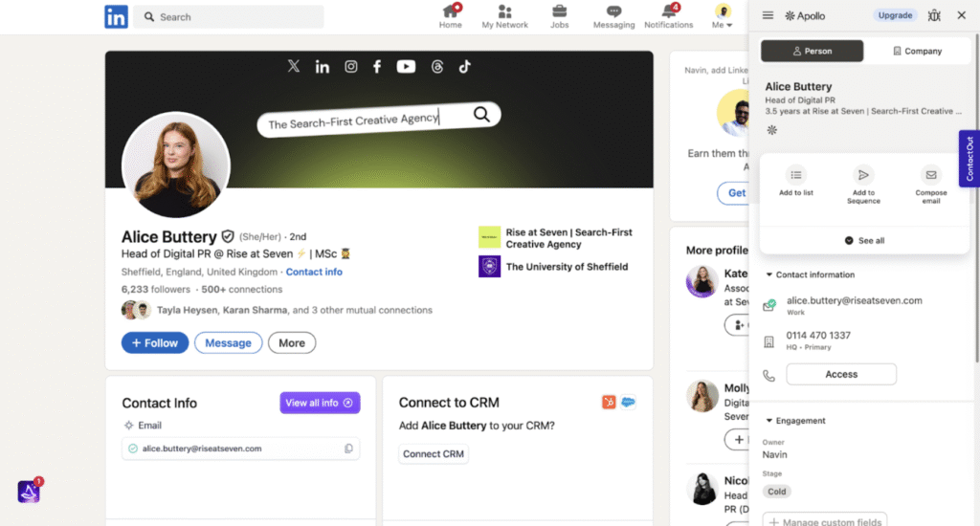Click alice.buttery@riseatseven.com in Contact Info card
The height and width of the screenshot is (526, 980).
click(x=202, y=449)
